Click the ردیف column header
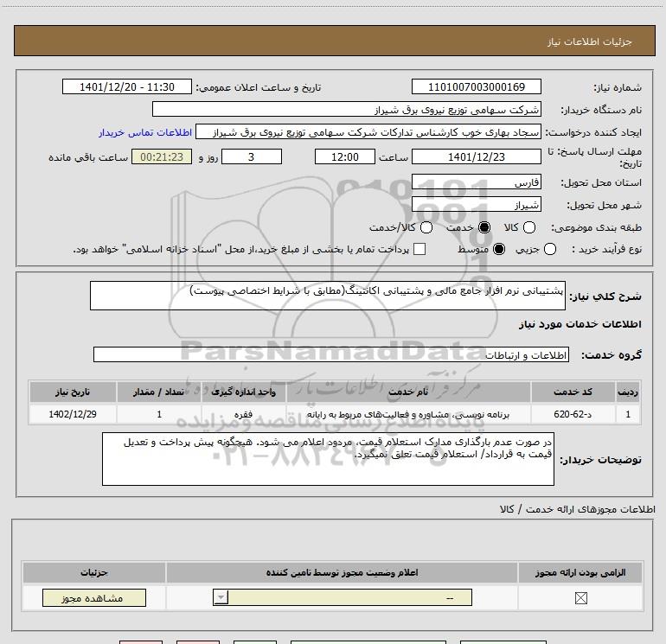Screen dimensions: 666x644 pos(628,392)
